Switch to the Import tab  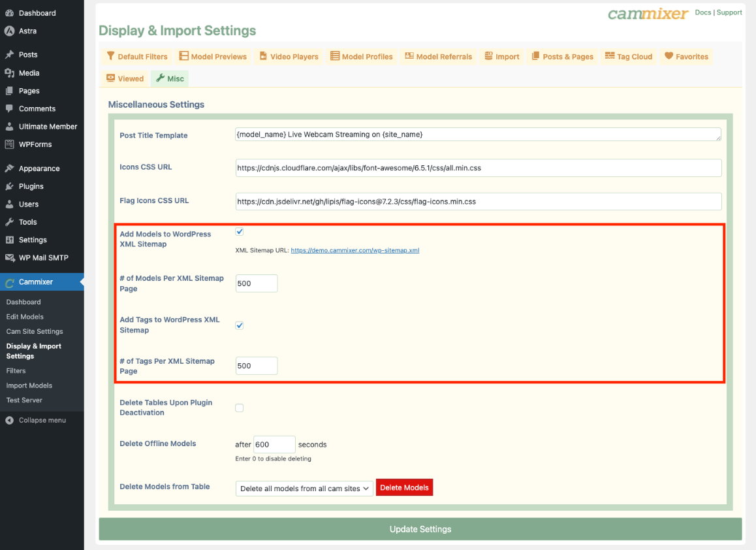(502, 56)
